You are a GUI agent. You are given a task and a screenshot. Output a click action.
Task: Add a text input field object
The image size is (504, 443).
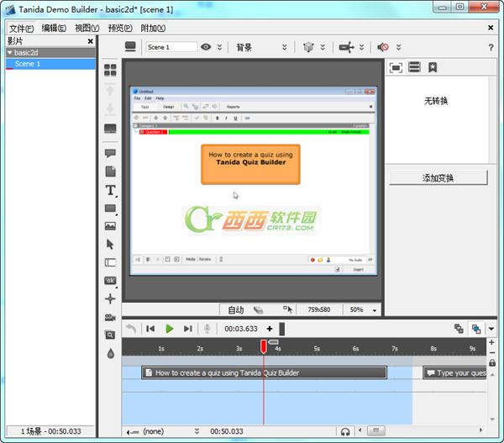coord(110,262)
